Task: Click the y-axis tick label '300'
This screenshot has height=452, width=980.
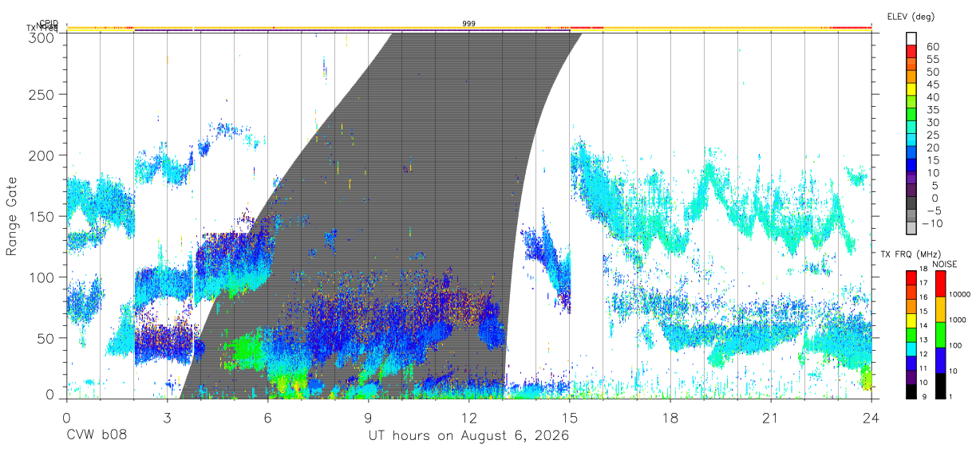Action: click(x=41, y=37)
